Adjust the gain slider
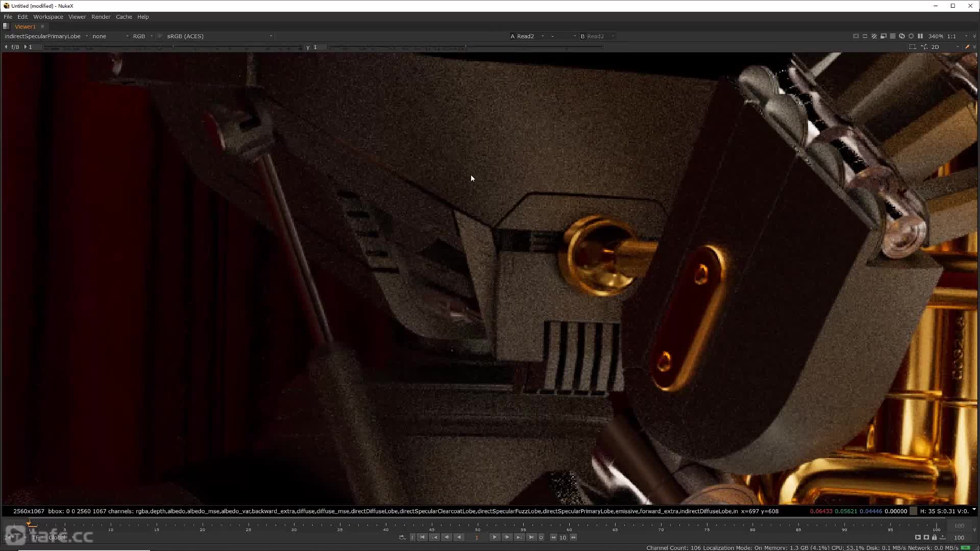Viewport: 980px width, 551px height. tap(173, 47)
